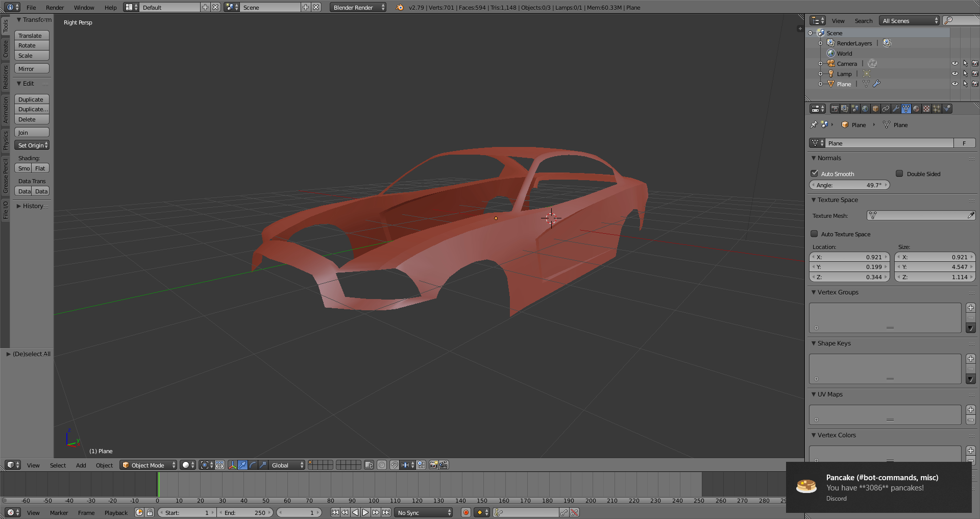Open the Texture checkerboard tab

tap(926, 109)
